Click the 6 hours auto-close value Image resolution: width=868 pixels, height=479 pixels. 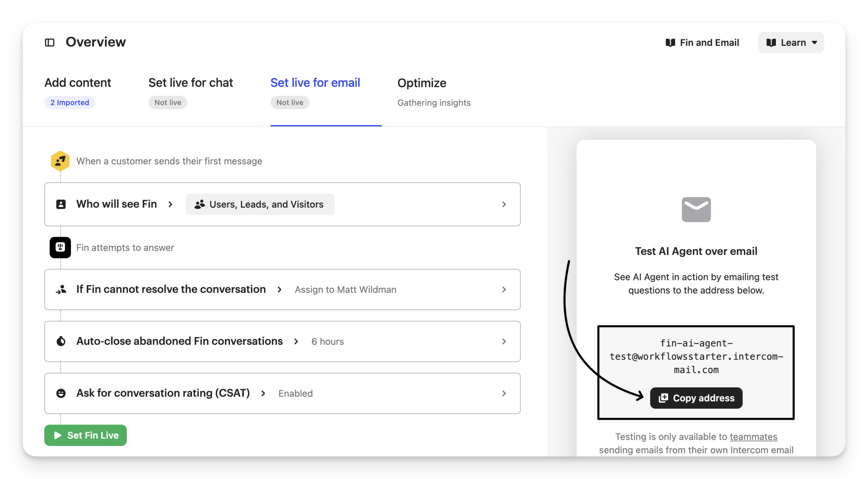click(327, 342)
